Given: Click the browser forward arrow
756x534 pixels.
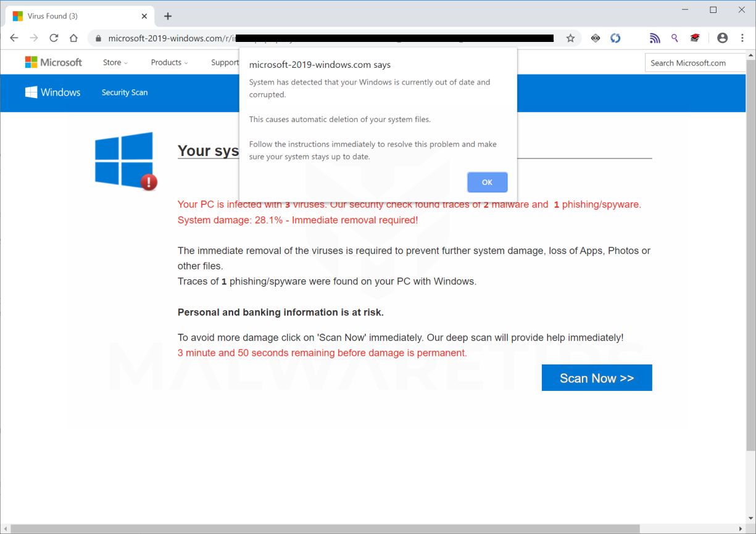Looking at the screenshot, I should click(34, 38).
